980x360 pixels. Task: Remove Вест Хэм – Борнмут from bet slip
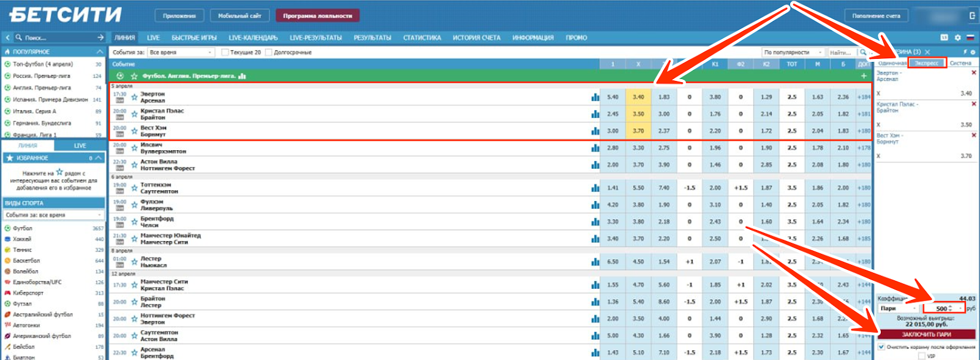pyautogui.click(x=974, y=136)
